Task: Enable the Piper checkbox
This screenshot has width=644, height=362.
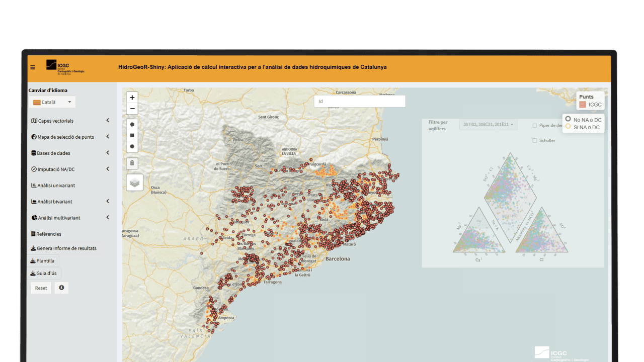Action: pos(534,126)
